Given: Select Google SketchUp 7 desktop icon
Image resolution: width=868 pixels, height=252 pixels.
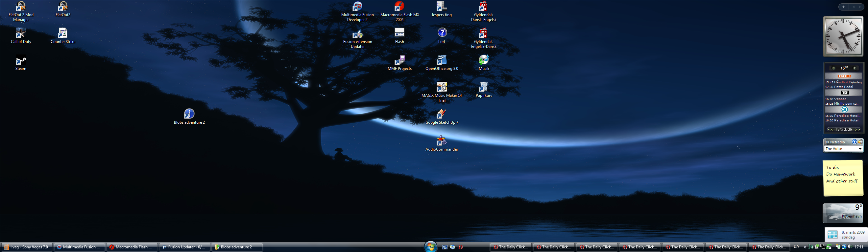Looking at the screenshot, I should pos(442,115).
